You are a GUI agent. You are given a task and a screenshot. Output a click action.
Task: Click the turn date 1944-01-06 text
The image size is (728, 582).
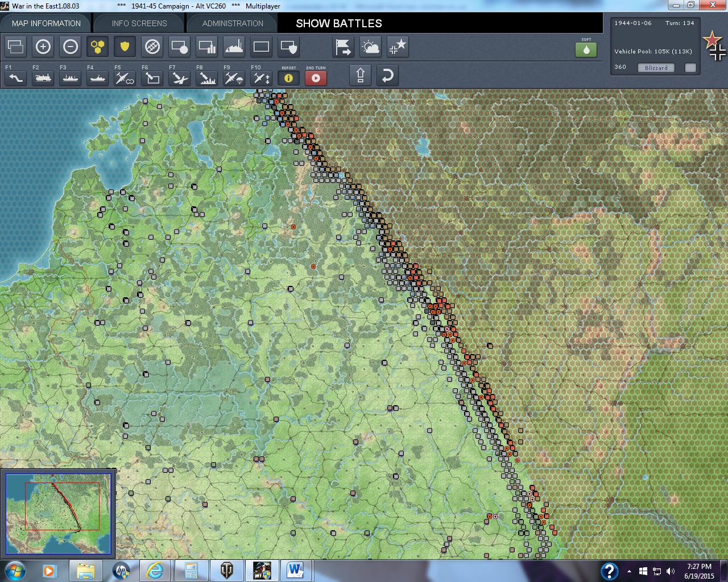pyautogui.click(x=633, y=23)
